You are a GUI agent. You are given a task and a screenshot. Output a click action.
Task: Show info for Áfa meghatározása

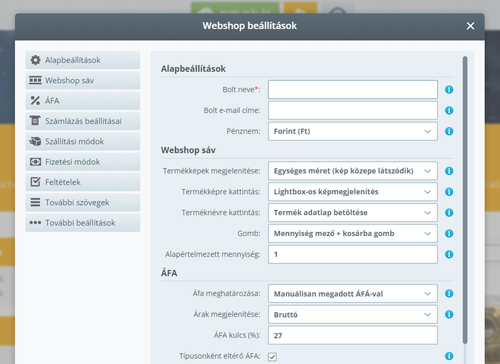click(449, 293)
